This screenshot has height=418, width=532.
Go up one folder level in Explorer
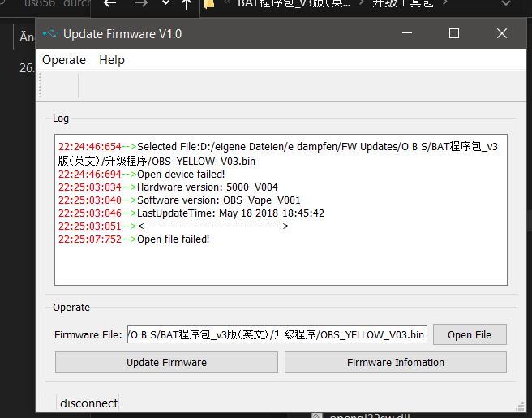click(x=187, y=5)
